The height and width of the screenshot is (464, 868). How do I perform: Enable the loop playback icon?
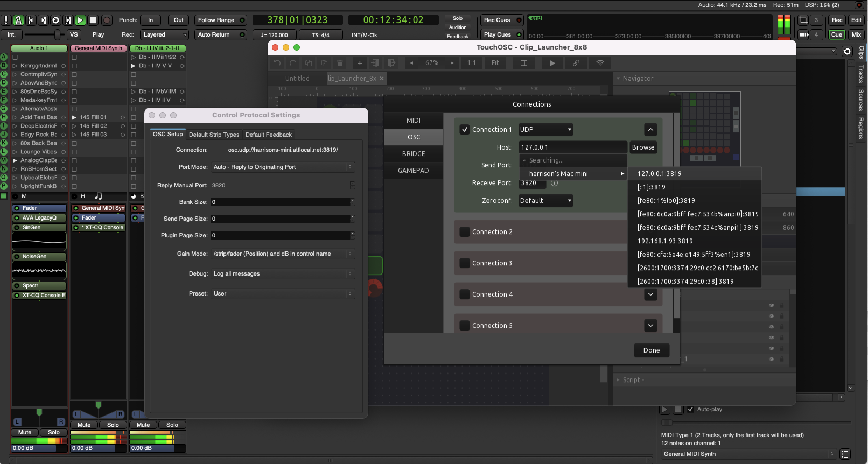tap(55, 20)
